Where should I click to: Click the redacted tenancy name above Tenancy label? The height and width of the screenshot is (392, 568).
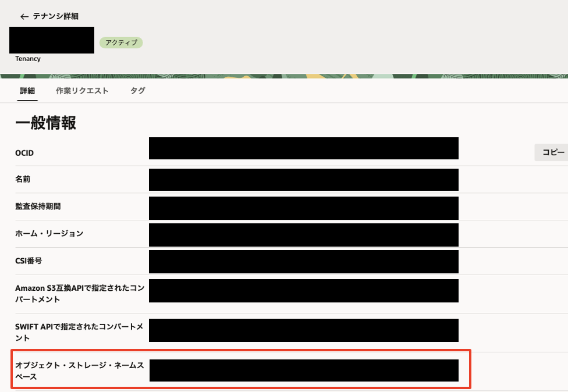click(x=51, y=40)
